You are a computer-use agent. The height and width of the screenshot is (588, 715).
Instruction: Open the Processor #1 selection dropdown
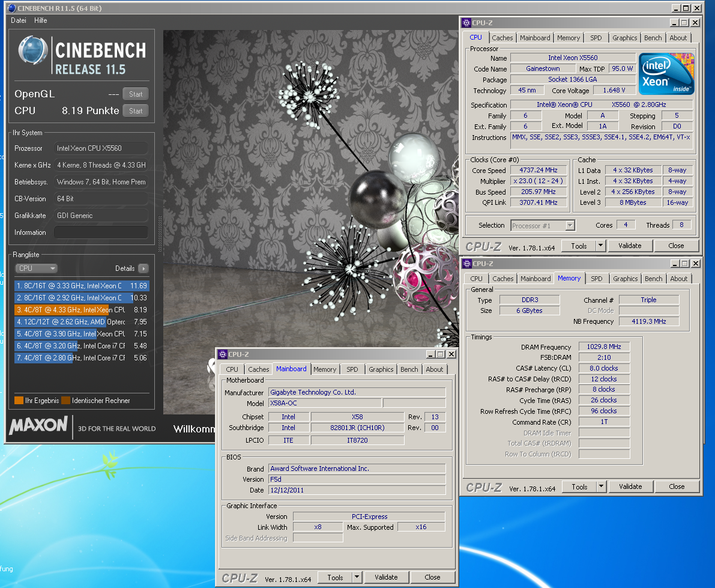point(543,225)
